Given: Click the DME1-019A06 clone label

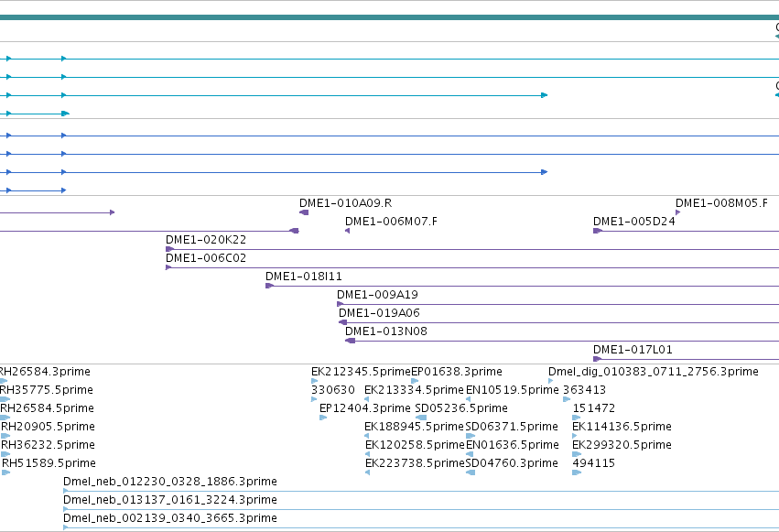Looking at the screenshot, I should 379,313.
